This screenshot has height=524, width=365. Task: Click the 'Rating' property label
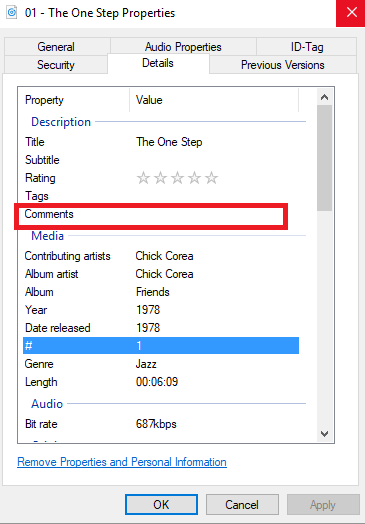pyautogui.click(x=40, y=178)
